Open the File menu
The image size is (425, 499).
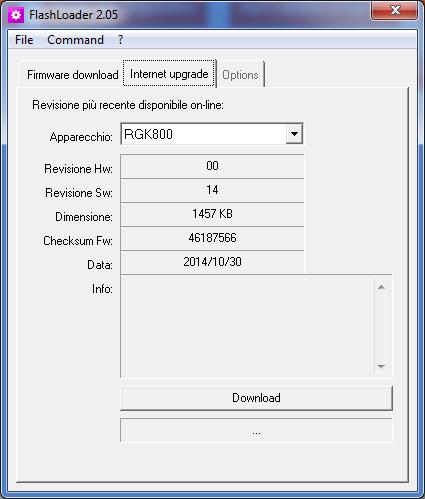click(24, 40)
